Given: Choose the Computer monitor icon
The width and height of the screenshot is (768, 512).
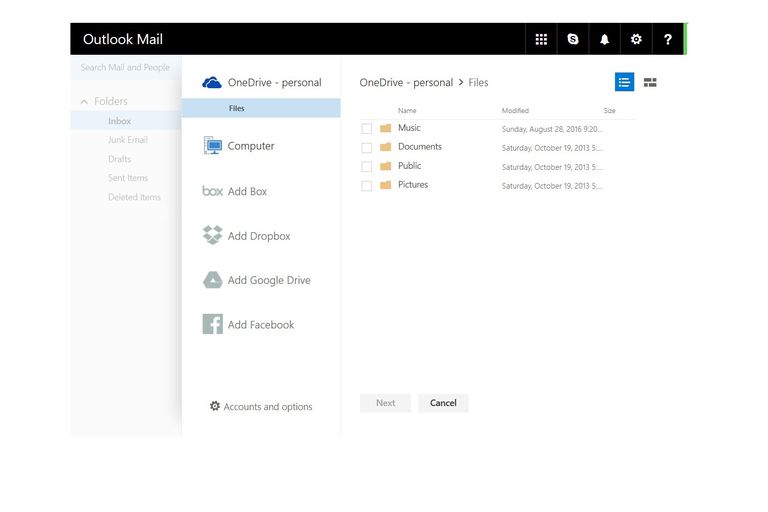Looking at the screenshot, I should [213, 146].
